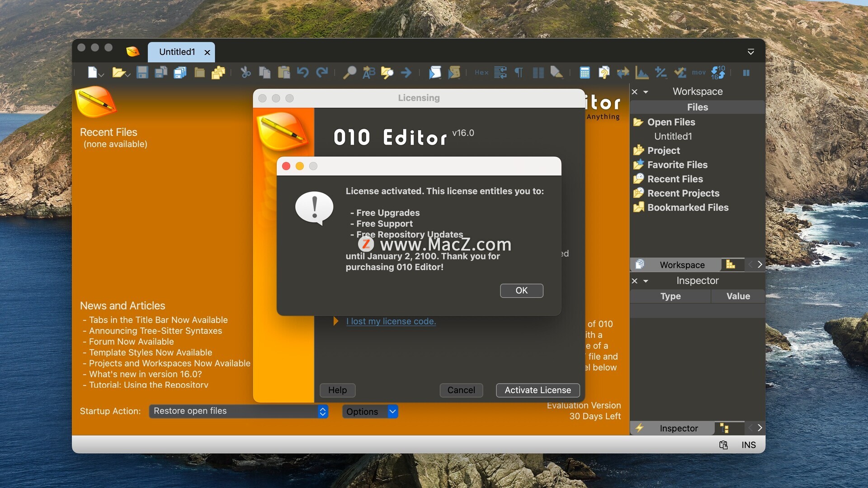This screenshot has width=868, height=488.
Task: Click Help in the Licensing window
Action: click(x=337, y=390)
